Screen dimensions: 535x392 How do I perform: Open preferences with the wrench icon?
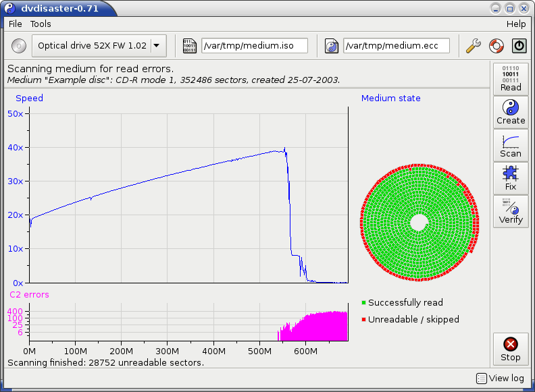coord(474,46)
